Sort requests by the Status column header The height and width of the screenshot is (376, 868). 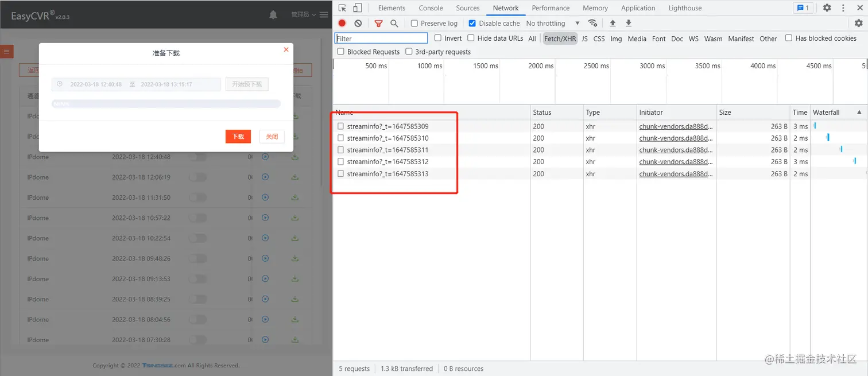click(x=557, y=113)
